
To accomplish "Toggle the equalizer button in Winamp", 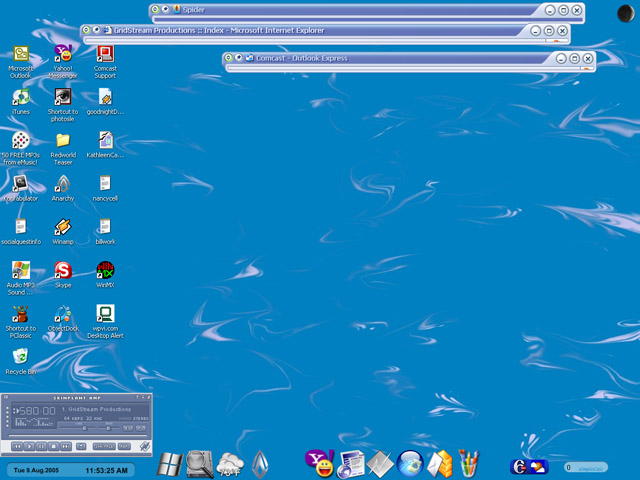I will tap(127, 427).
